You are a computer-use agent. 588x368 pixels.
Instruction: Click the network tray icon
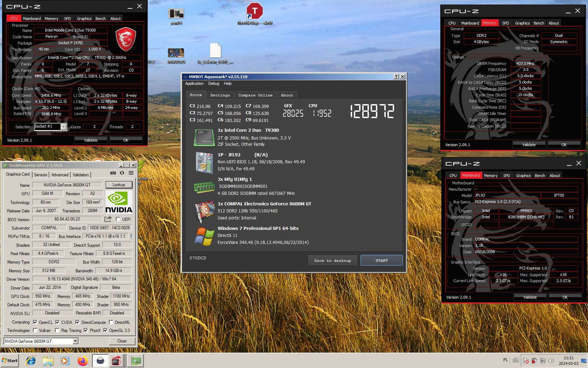pos(543,361)
